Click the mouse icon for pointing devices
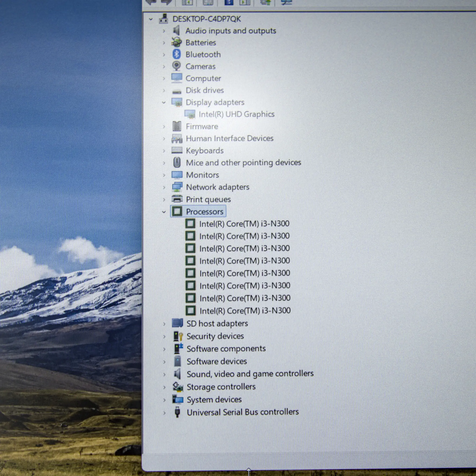The height and width of the screenshot is (476, 476). [x=177, y=163]
